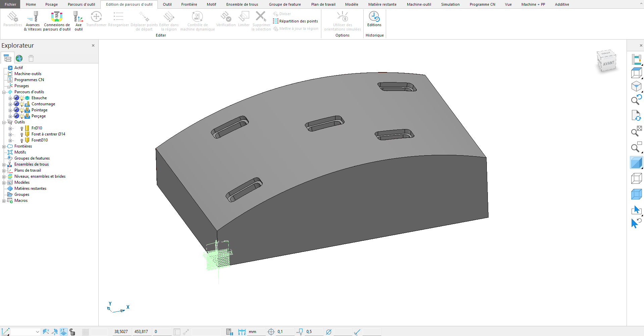Expand the Macros tree node
Image resolution: width=644 pixels, height=336 pixels.
[x=4, y=201]
